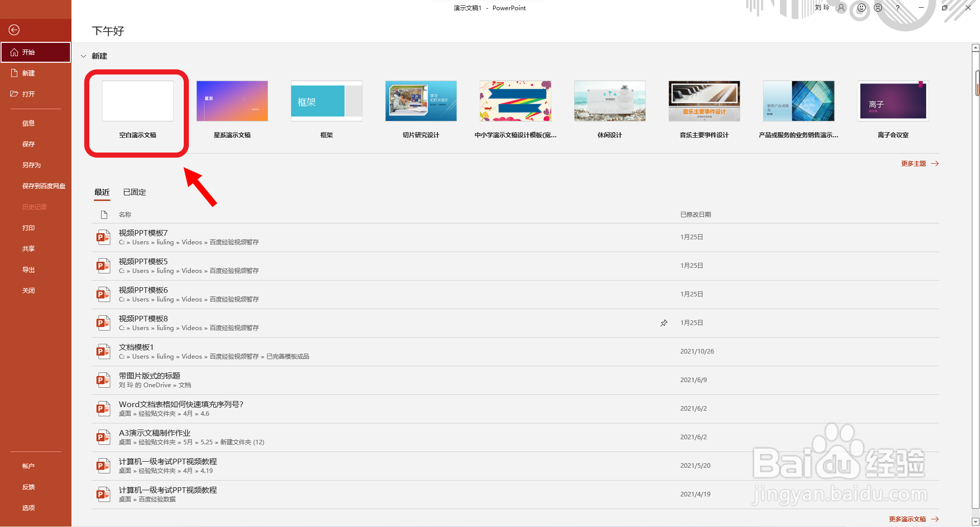The image size is (980, 527).
Task: Switch to the 已固定 tab
Action: pyautogui.click(x=135, y=192)
